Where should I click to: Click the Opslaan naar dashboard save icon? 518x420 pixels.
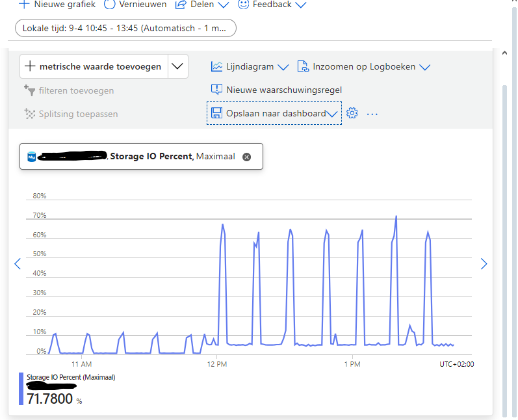point(216,113)
